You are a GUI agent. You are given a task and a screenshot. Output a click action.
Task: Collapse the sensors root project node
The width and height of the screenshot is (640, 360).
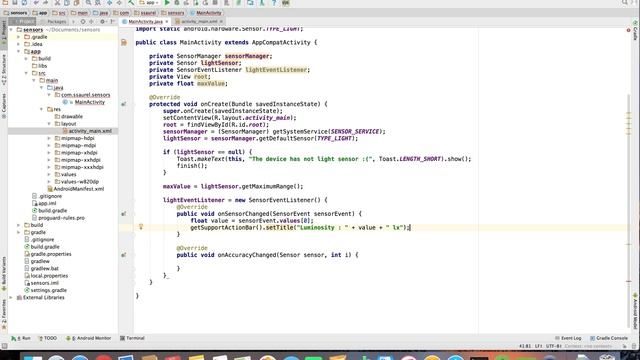click(11, 30)
